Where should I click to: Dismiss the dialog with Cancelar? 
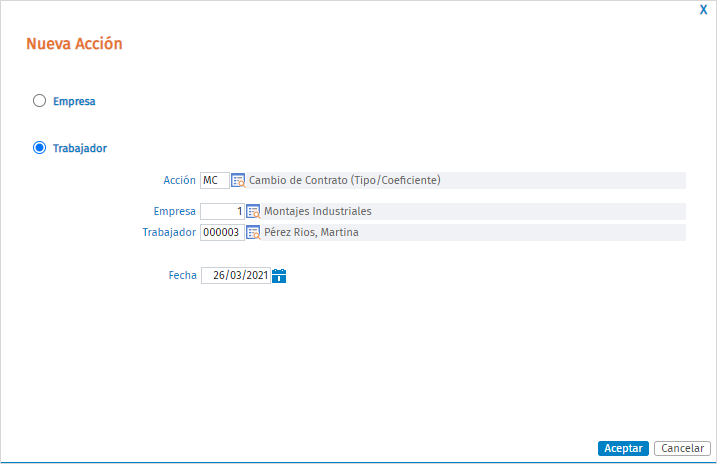tap(682, 448)
